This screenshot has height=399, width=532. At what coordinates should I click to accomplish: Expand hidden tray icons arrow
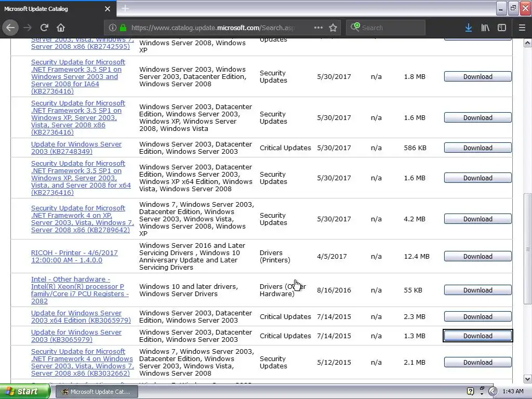493,392
